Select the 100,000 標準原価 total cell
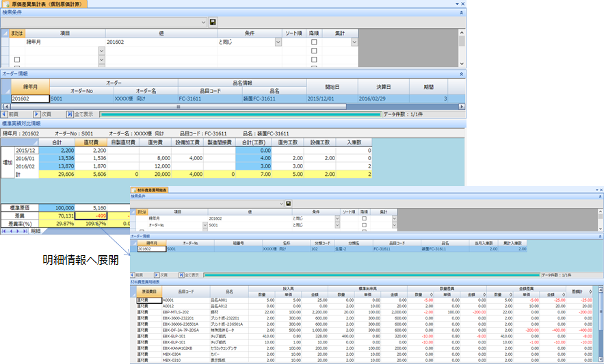Screen dimensions: 604x364 click(x=57, y=207)
